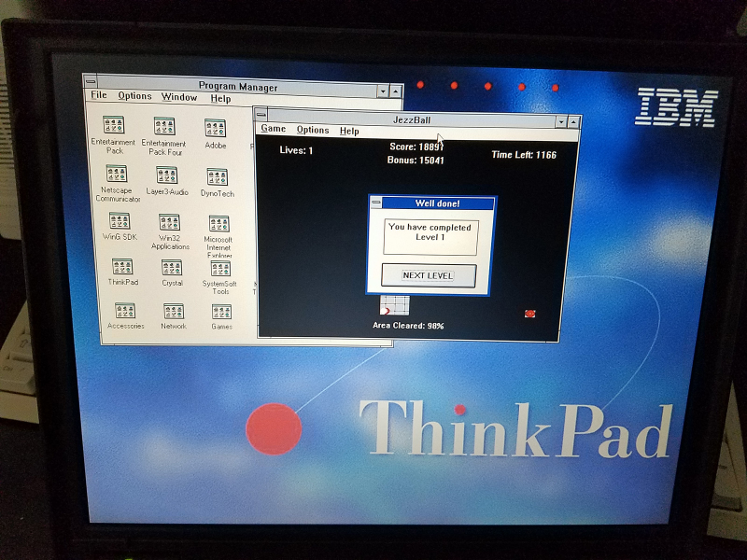Click the 'Time Left: 1166' readout
This screenshot has height=560, width=747.
pos(524,155)
